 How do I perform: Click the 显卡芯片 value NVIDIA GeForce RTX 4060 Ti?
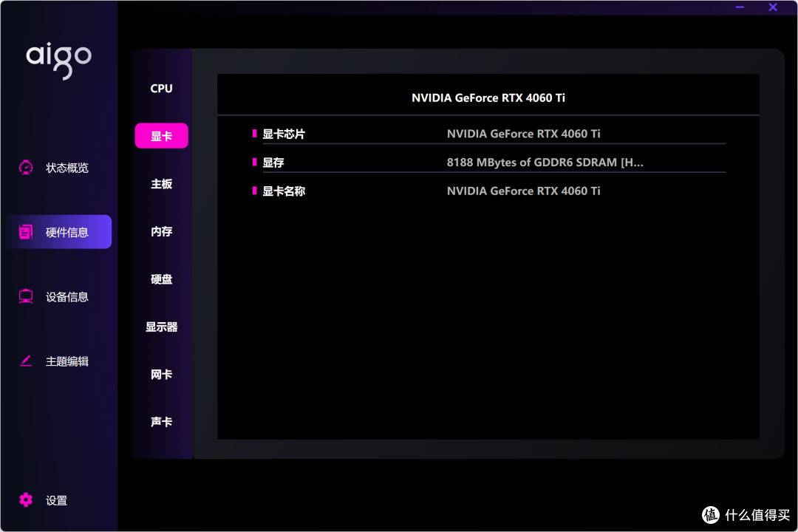click(x=523, y=134)
